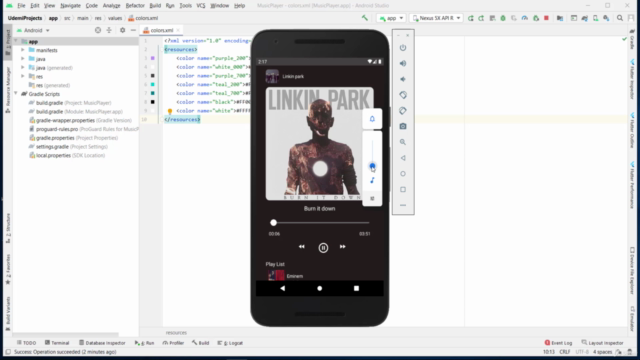Tap phone navigation home button
Screen dimensions: 640x360
point(320,288)
